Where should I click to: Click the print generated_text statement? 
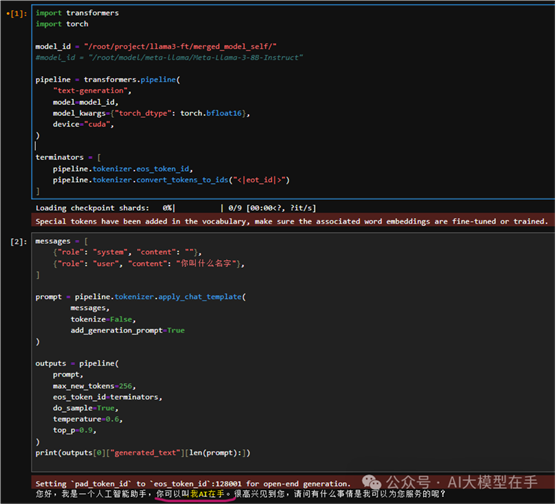(143, 453)
